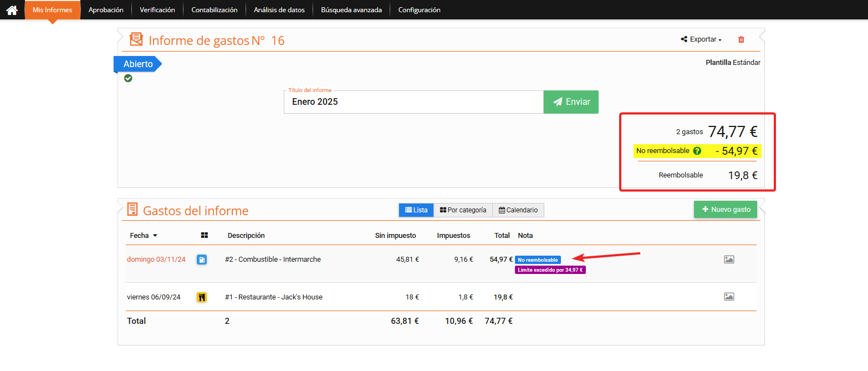Add expense with Nuevo gasto button
This screenshot has width=868, height=371.
(x=726, y=210)
